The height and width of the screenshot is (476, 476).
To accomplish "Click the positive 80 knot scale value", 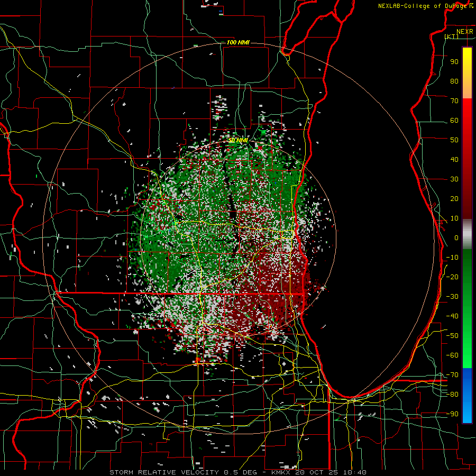I will [x=454, y=81].
